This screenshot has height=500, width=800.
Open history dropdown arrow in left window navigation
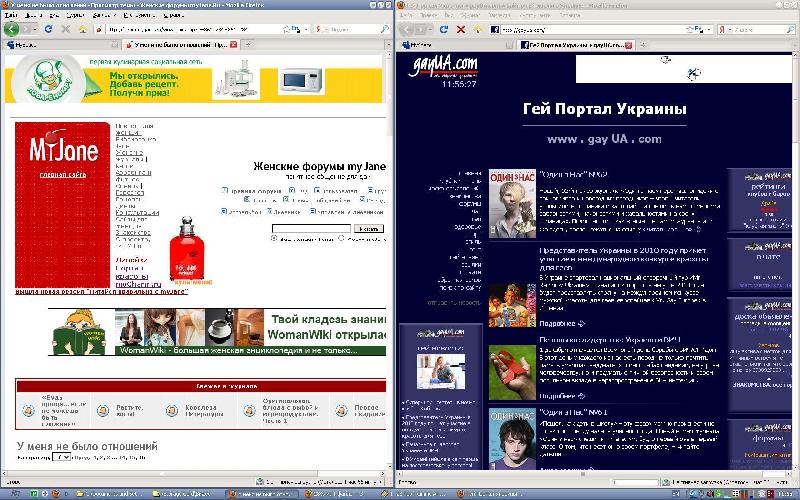click(x=36, y=29)
